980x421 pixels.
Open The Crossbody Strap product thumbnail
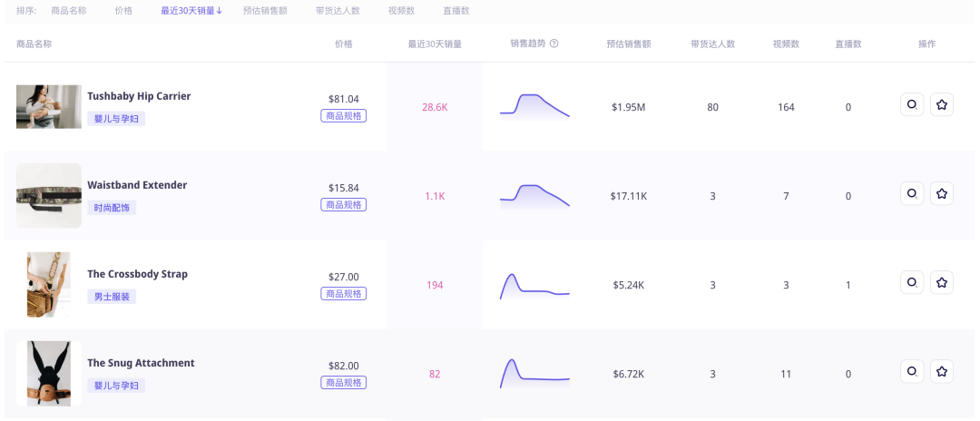[x=48, y=284]
